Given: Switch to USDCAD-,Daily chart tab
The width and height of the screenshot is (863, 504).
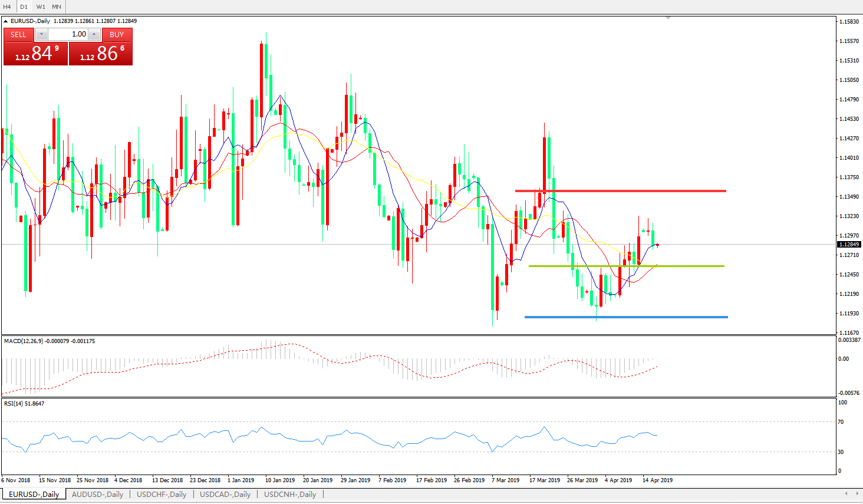Looking at the screenshot, I should (x=225, y=494).
